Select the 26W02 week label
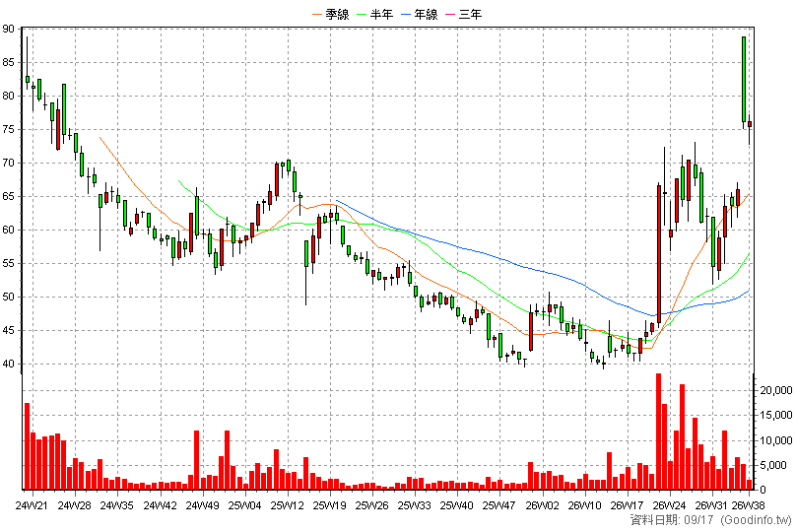This screenshot has height=532, width=796. click(x=542, y=505)
